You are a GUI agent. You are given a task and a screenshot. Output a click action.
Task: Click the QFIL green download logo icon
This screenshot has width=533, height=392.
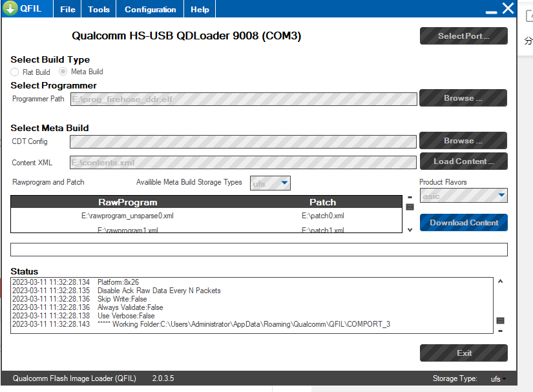point(10,8)
